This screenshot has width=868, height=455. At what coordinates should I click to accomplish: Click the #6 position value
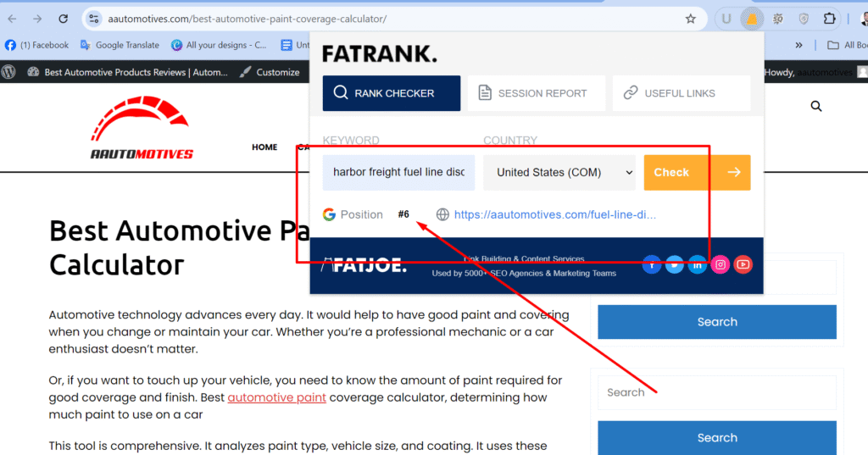pyautogui.click(x=403, y=214)
